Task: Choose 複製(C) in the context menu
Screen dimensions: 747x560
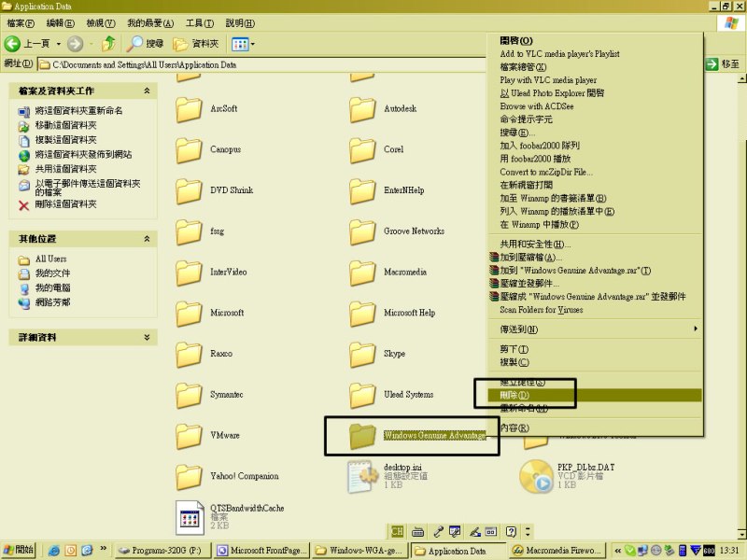Action: click(x=595, y=362)
